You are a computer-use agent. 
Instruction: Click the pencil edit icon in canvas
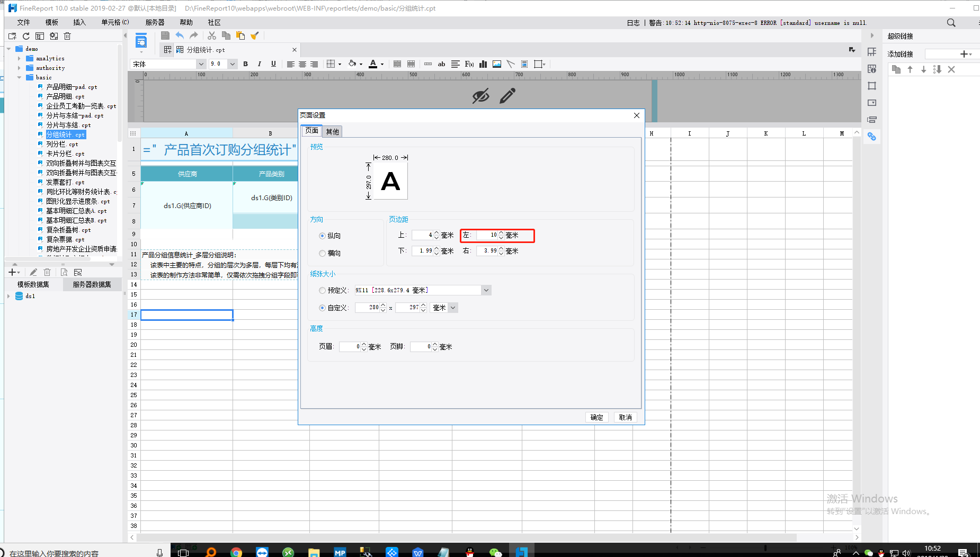[x=507, y=96]
